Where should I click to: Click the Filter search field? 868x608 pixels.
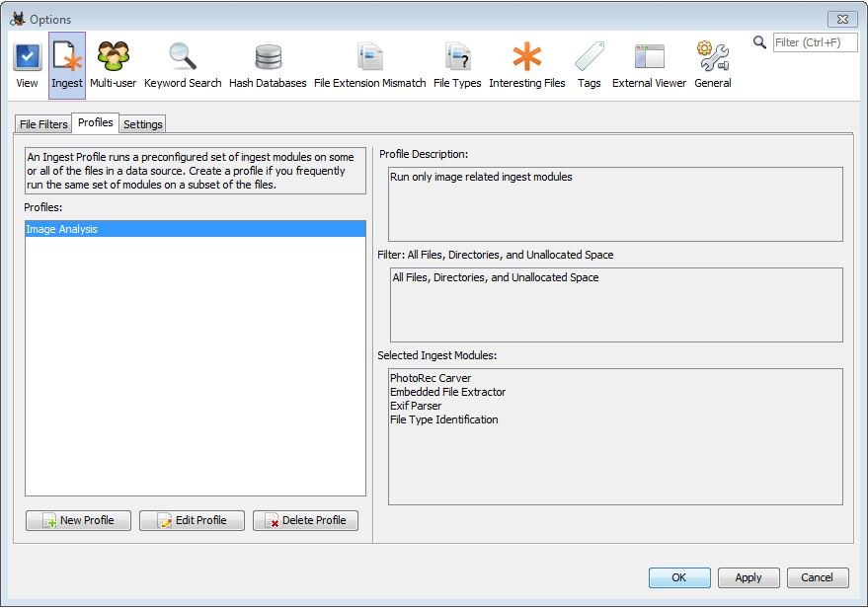814,42
